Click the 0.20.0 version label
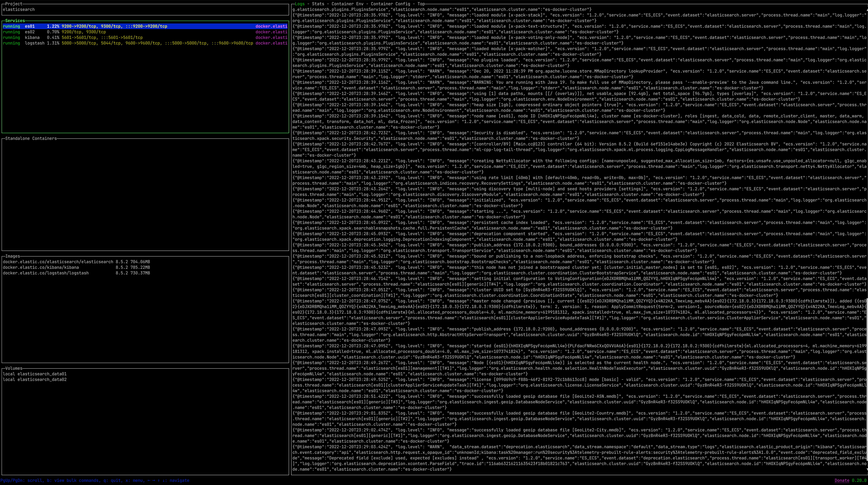The image size is (868, 485). click(x=859, y=481)
